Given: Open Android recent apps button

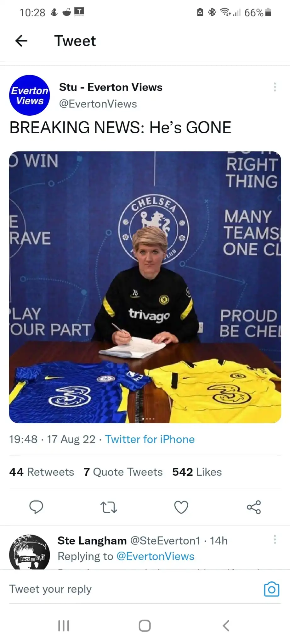Looking at the screenshot, I should coord(64,625).
